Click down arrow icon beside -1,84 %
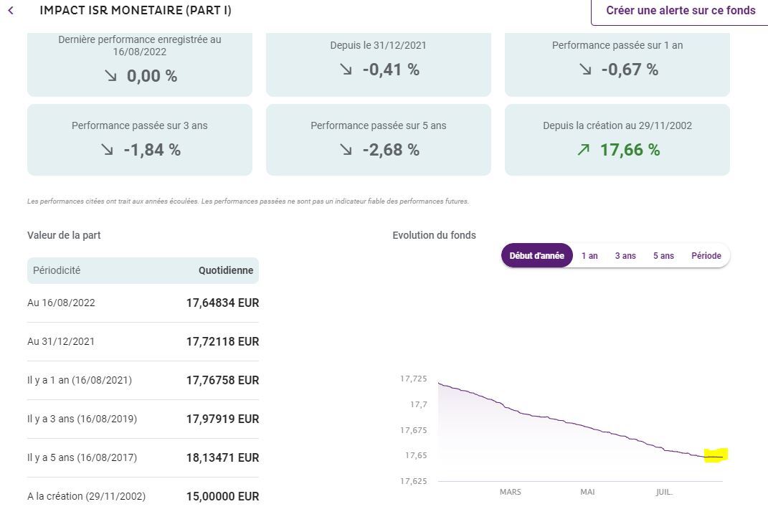This screenshot has height=532, width=768. click(108, 150)
